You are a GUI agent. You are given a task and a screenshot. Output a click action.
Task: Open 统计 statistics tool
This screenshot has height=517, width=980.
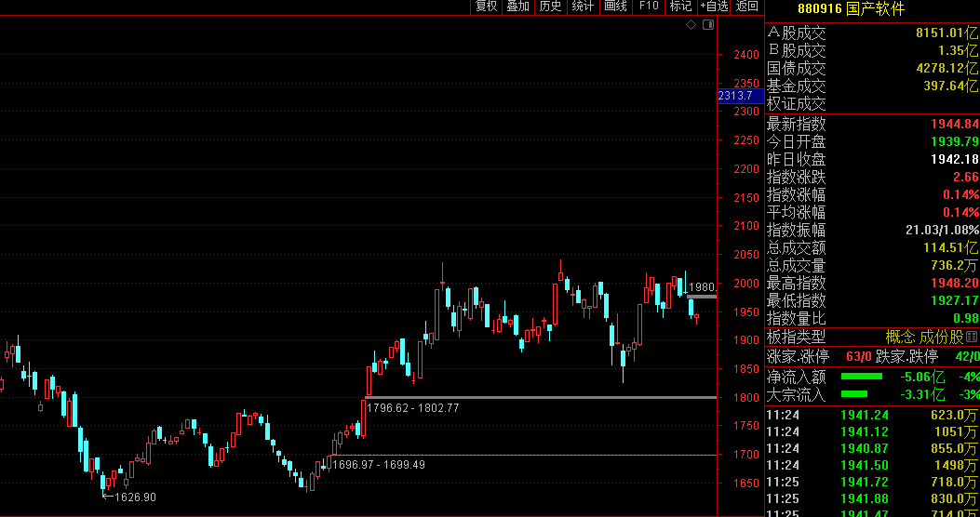[x=584, y=7]
